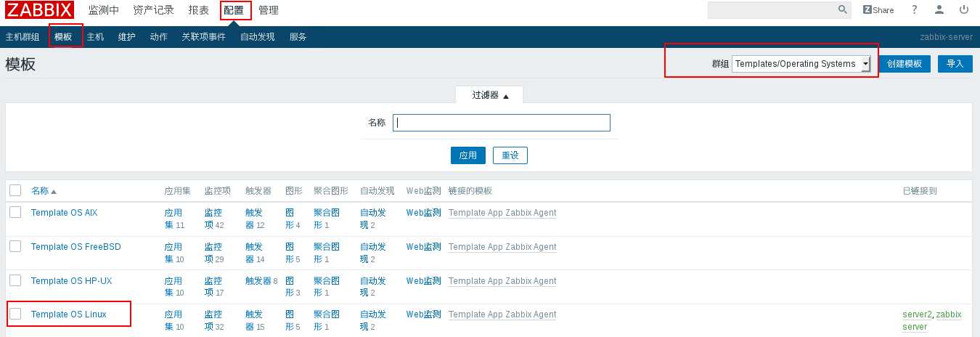Viewport: 980px width, 337px height.
Task: Open the 管理 top menu
Action: 269,10
